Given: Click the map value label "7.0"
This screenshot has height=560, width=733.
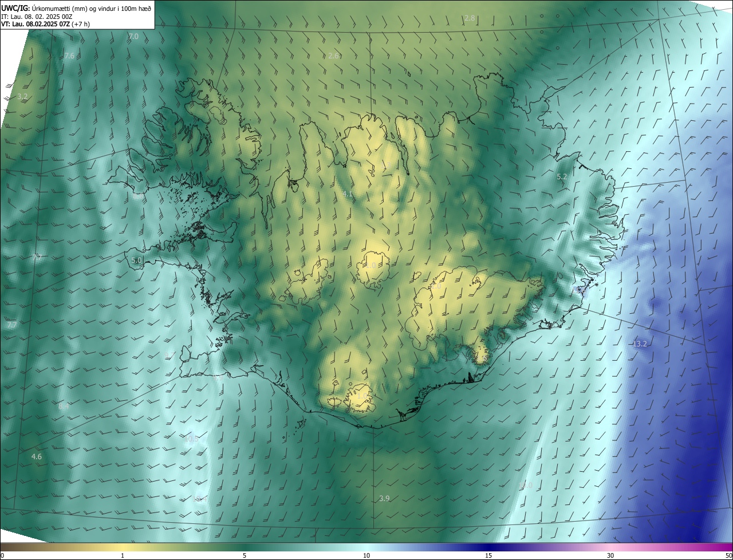Looking at the screenshot, I should click(133, 37).
